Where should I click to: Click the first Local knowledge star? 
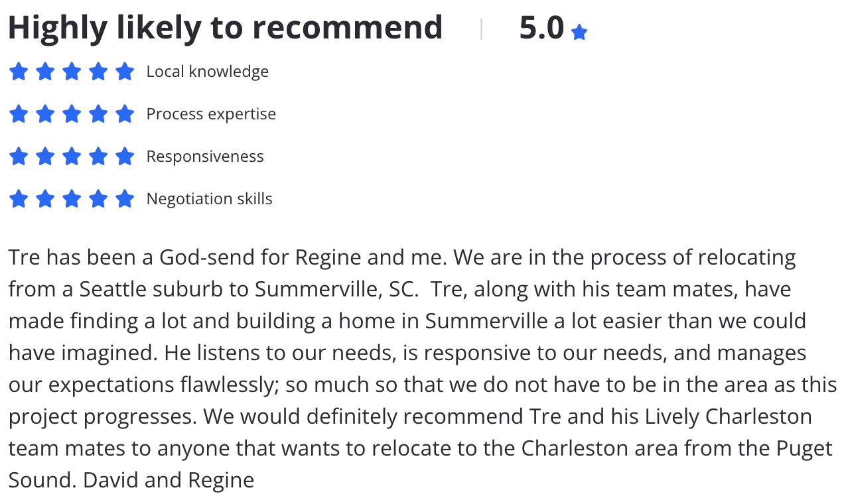(19, 72)
